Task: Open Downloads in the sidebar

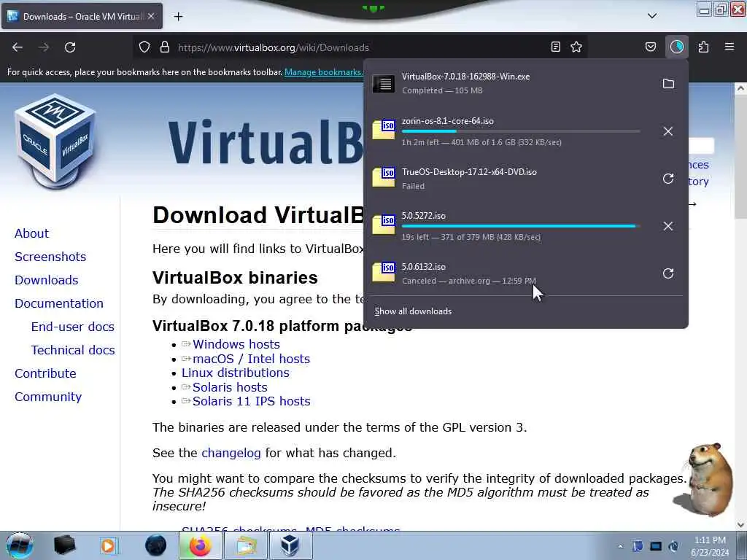Action: click(x=46, y=280)
